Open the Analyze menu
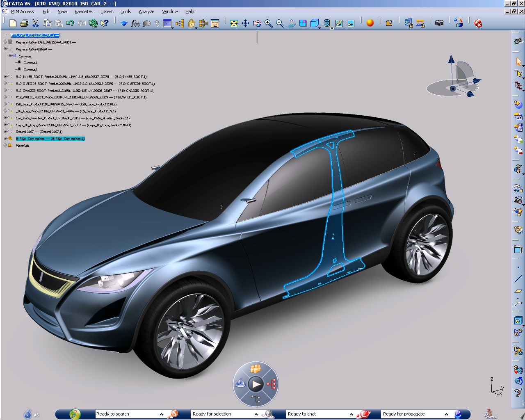This screenshot has width=525, height=420. (146, 11)
